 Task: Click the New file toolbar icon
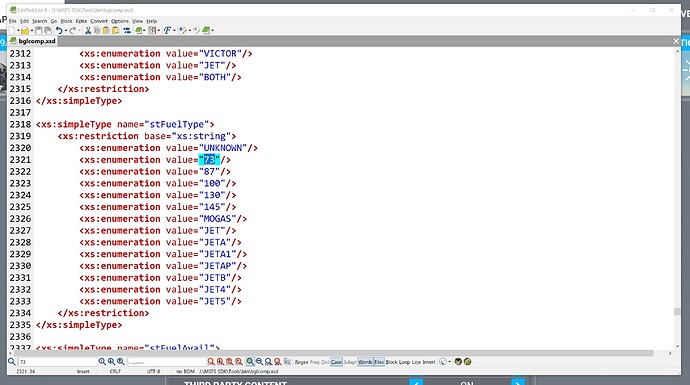pos(12,30)
